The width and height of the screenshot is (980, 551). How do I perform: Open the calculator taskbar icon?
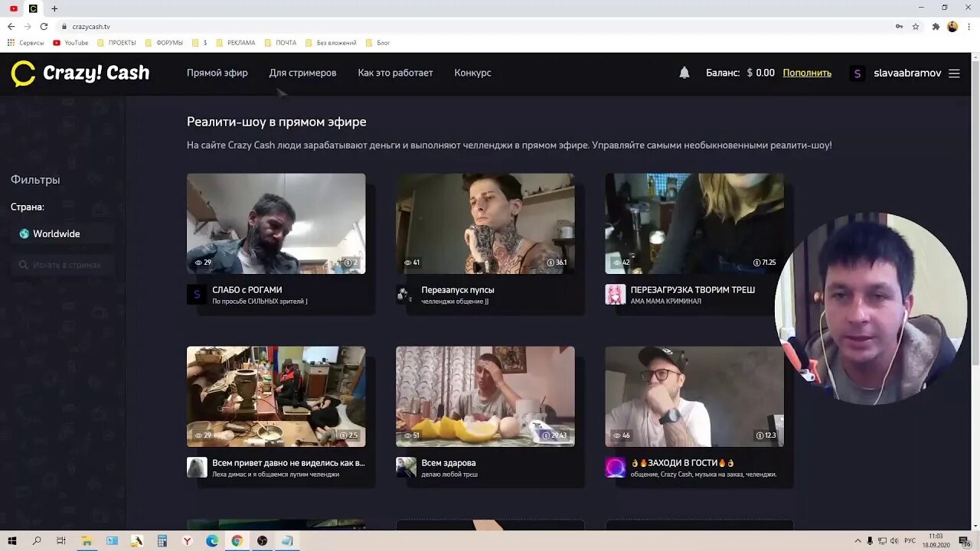(x=162, y=541)
